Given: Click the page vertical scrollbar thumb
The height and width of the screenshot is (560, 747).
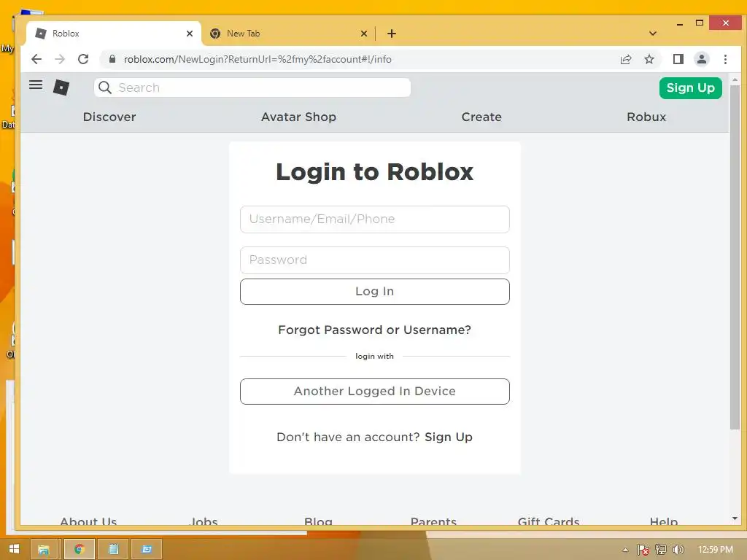Looking at the screenshot, I should [x=735, y=257].
